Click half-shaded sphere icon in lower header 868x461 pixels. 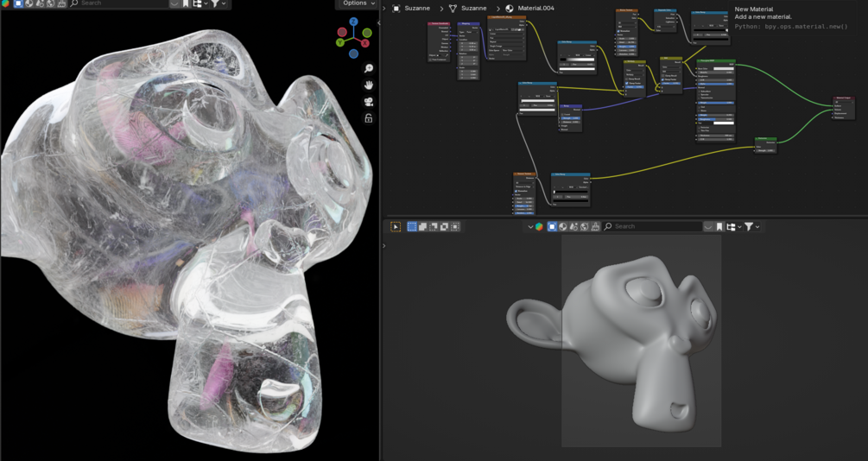[563, 226]
